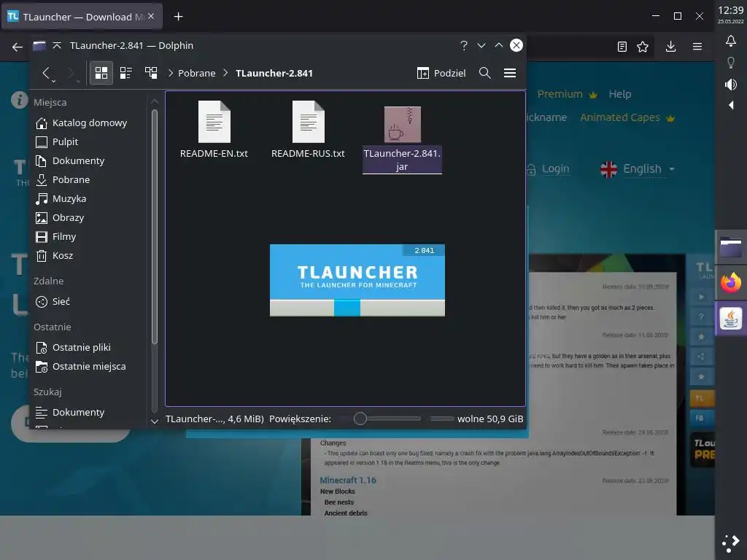Select TLauncher-2.841.jar file icon
The image size is (747, 560).
pos(403,125)
